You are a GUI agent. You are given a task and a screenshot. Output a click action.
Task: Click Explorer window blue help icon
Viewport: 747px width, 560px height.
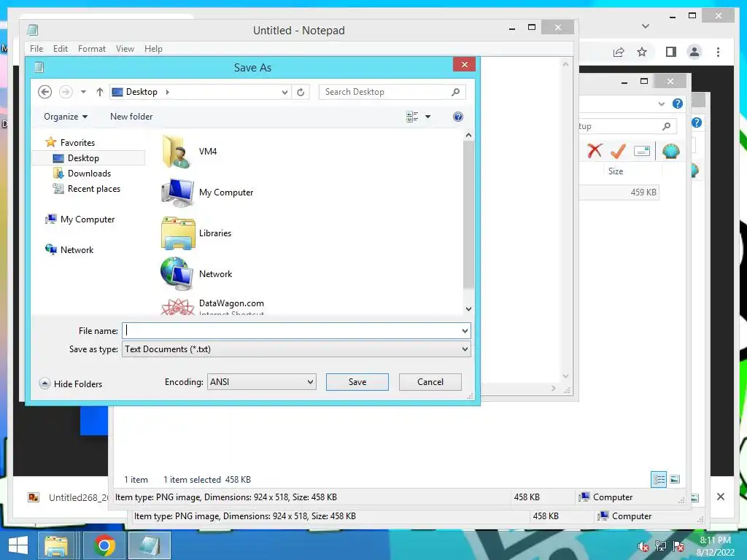pos(678,104)
